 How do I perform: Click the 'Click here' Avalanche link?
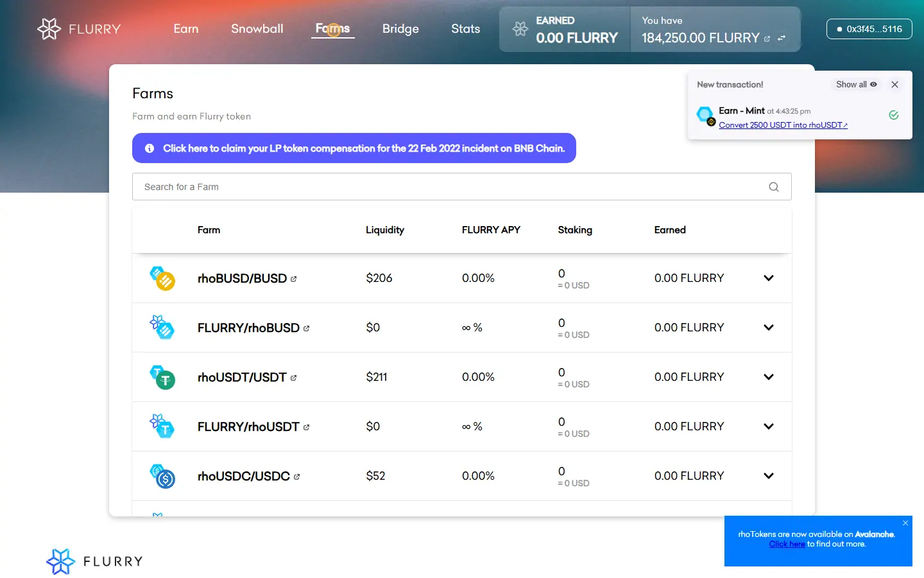pos(787,544)
